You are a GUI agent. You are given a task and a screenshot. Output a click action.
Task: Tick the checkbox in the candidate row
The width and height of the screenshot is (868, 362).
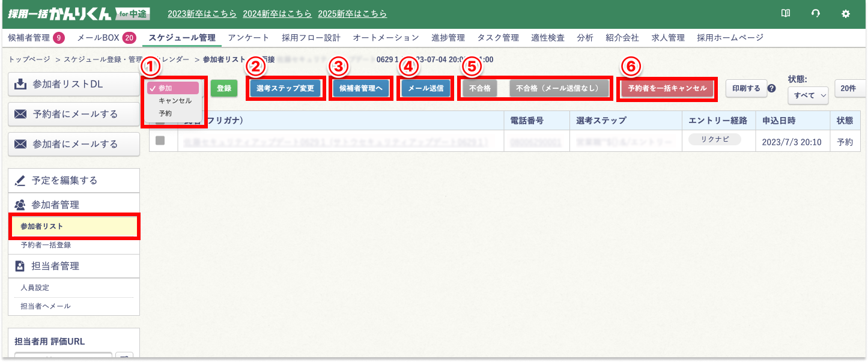coord(160,140)
